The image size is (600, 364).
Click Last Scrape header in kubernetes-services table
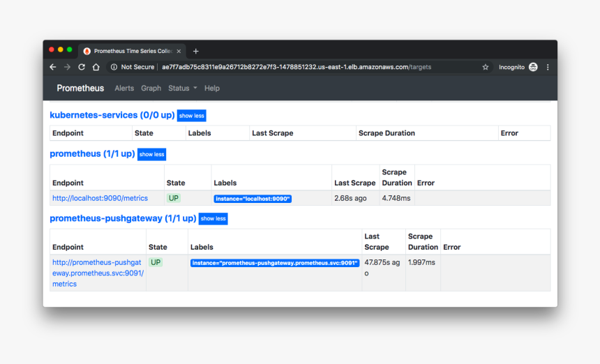coord(273,133)
